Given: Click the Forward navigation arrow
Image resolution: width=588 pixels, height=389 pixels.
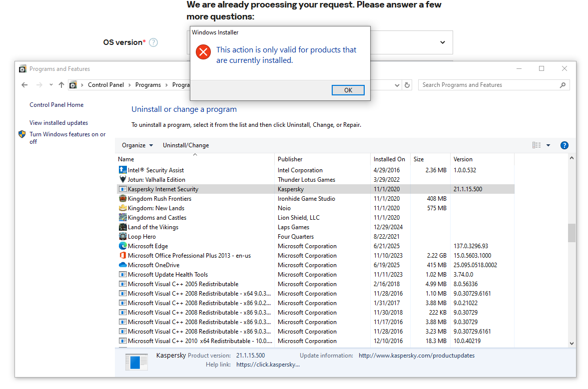Looking at the screenshot, I should pos(39,85).
